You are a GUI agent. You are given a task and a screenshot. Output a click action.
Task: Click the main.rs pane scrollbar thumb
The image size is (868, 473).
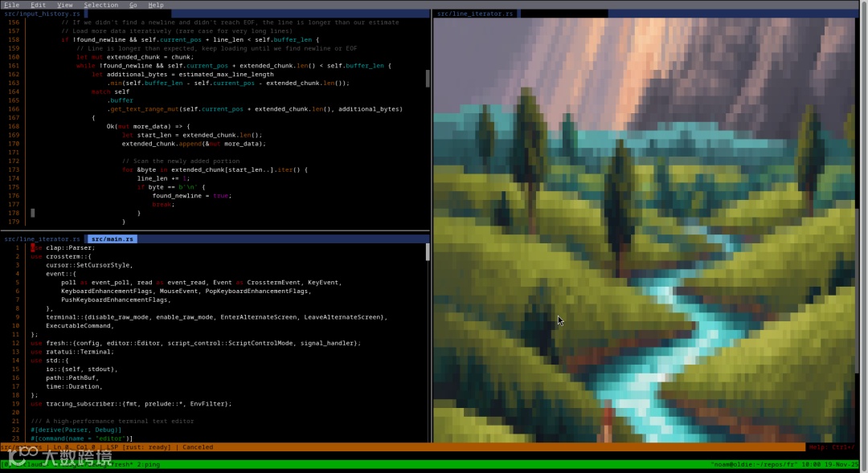click(x=428, y=252)
